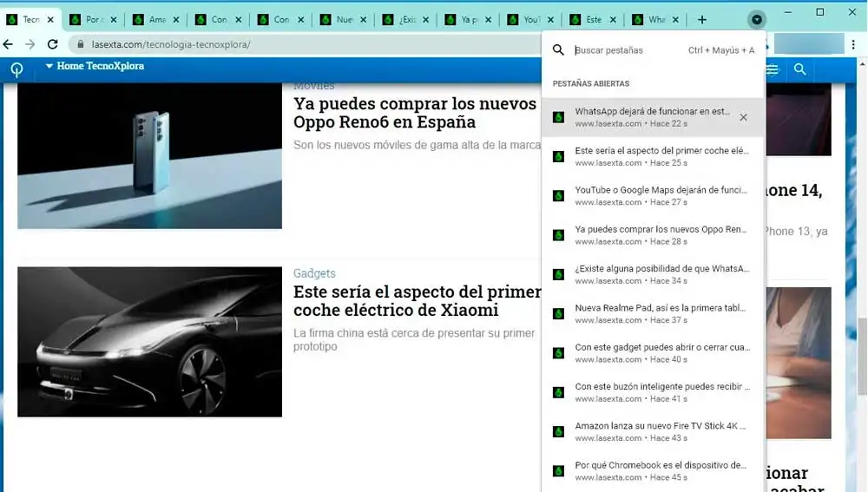The width and height of the screenshot is (868, 492).
Task: Close the WhatsApp dejará de funcionar entry
Action: click(x=744, y=117)
